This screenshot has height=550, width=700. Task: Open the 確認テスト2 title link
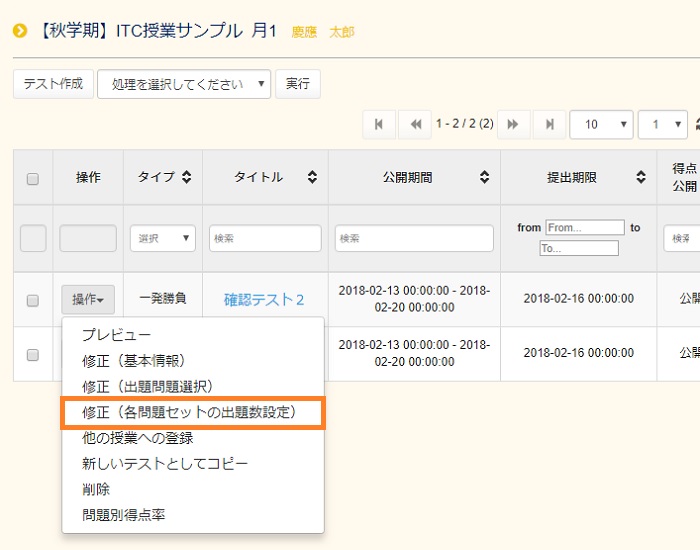click(264, 299)
